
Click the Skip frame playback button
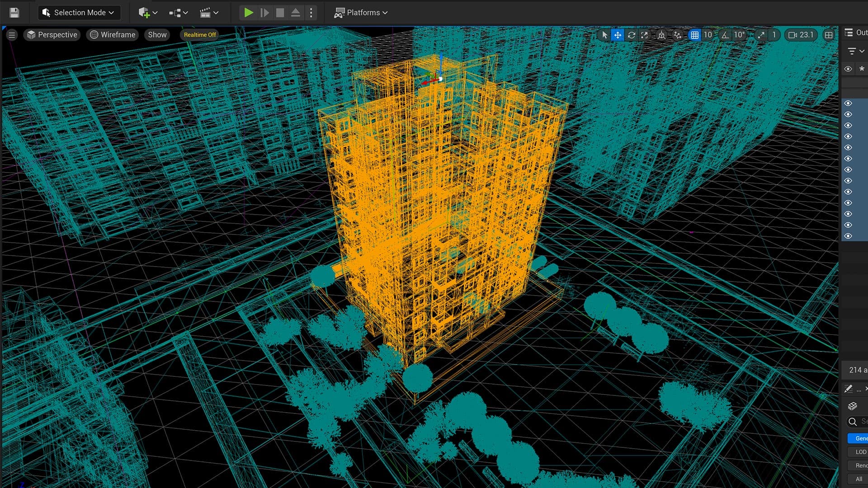coord(264,13)
